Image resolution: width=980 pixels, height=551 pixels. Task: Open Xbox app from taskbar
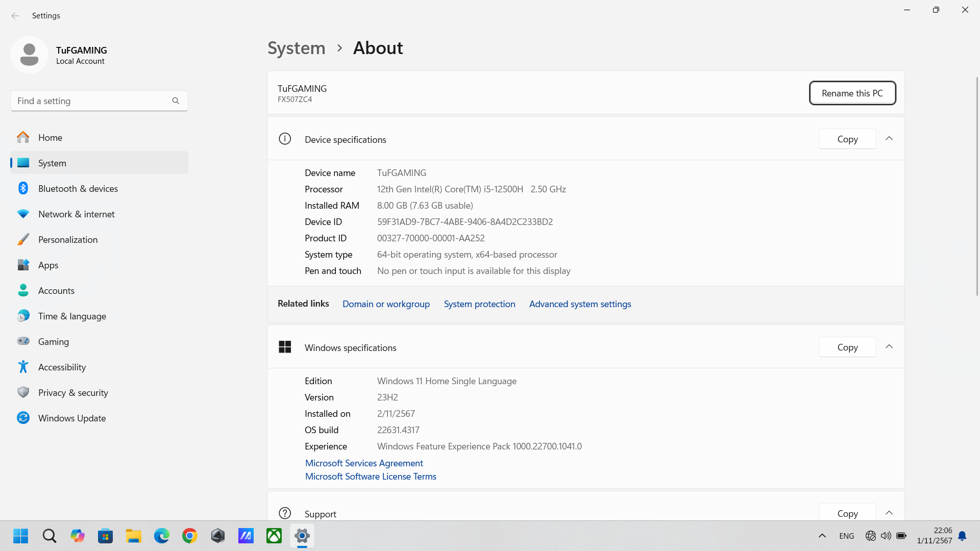coord(274,536)
